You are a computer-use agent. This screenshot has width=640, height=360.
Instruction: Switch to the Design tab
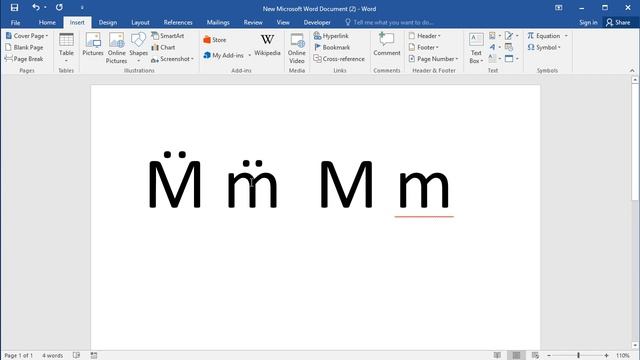pyautogui.click(x=108, y=22)
